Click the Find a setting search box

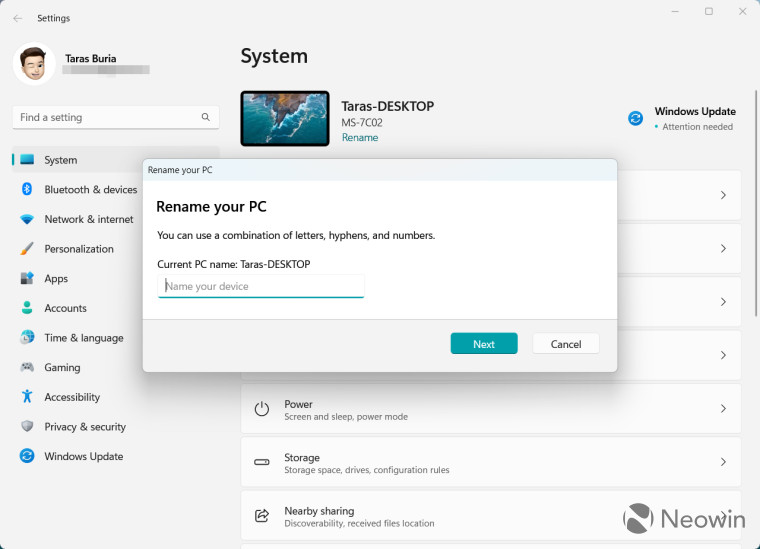pyautogui.click(x=116, y=117)
